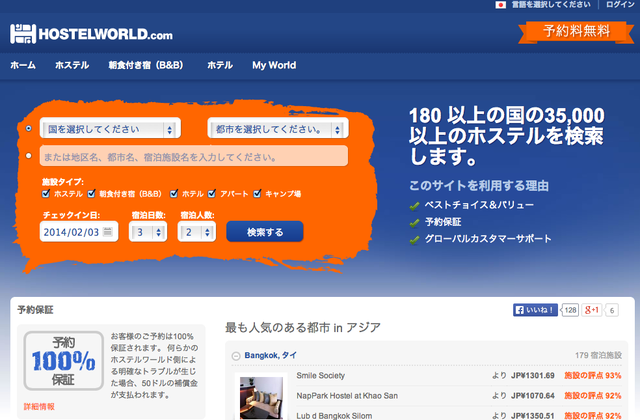Click the Google +1 button
Viewport: 640px width, 420px height.
pos(591,310)
